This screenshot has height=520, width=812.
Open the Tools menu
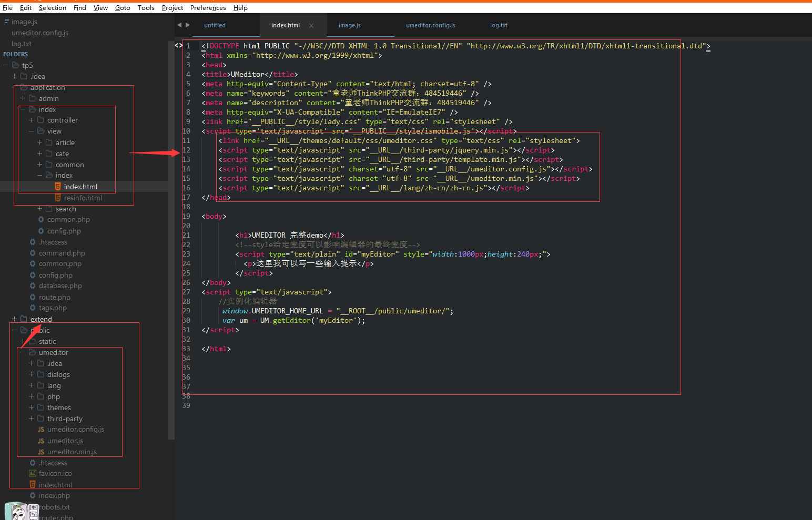coord(146,8)
